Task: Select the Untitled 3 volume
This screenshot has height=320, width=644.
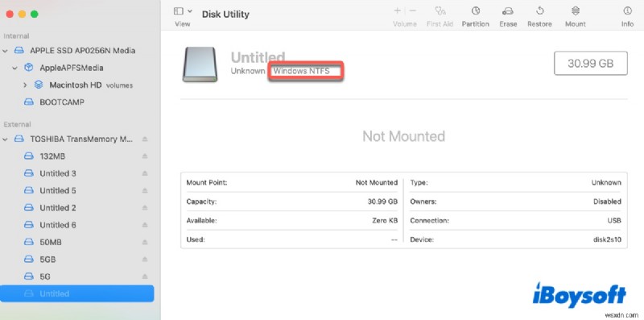Action: tap(58, 173)
